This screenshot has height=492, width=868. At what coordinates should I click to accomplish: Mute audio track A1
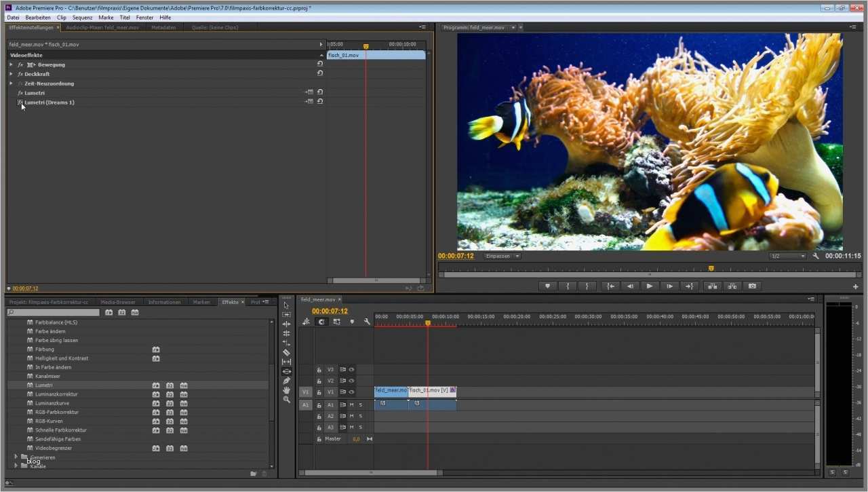[351, 405]
